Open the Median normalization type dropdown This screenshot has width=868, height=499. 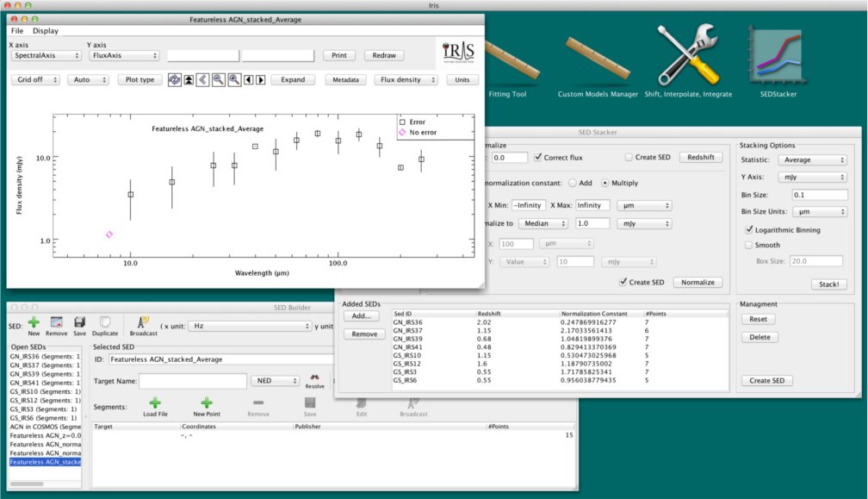click(543, 223)
